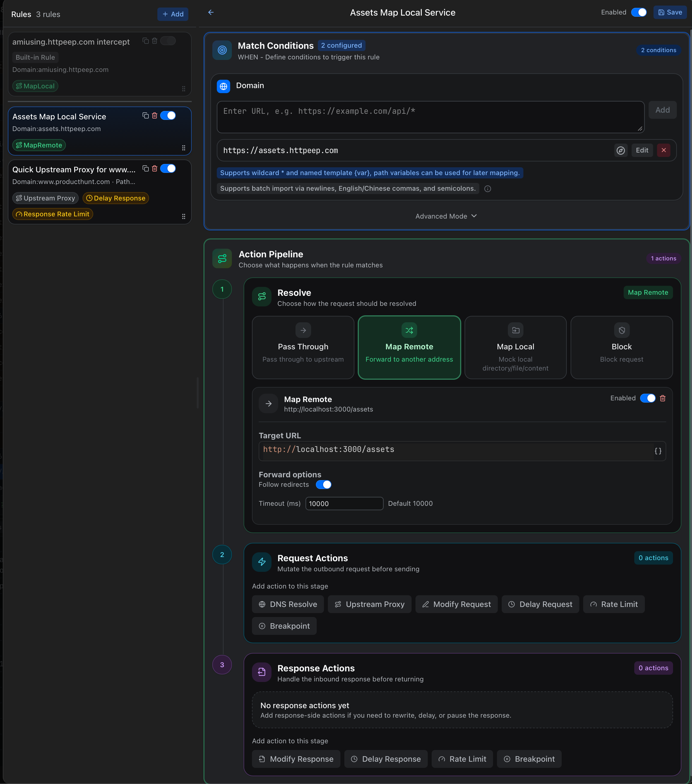The height and width of the screenshot is (784, 692).
Task: Remove the assets.httpeep.com condition with red X
Action: click(664, 150)
